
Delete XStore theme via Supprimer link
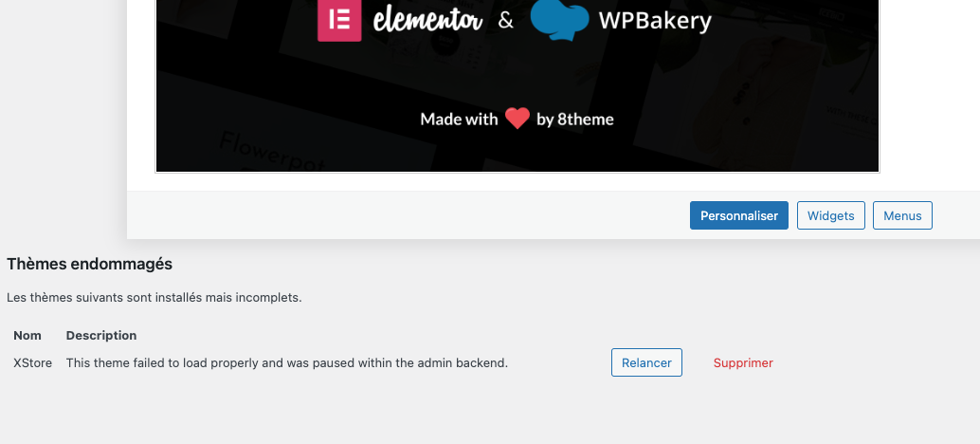(743, 362)
